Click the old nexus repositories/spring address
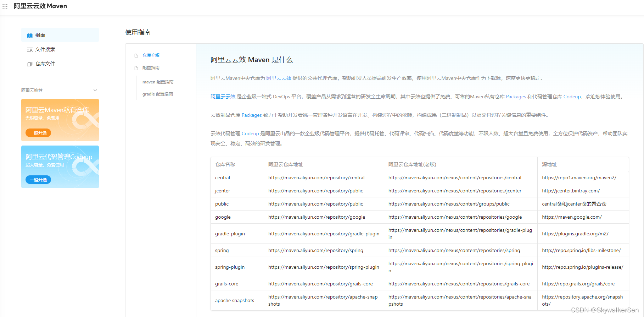This screenshot has height=317, width=644. [x=454, y=250]
